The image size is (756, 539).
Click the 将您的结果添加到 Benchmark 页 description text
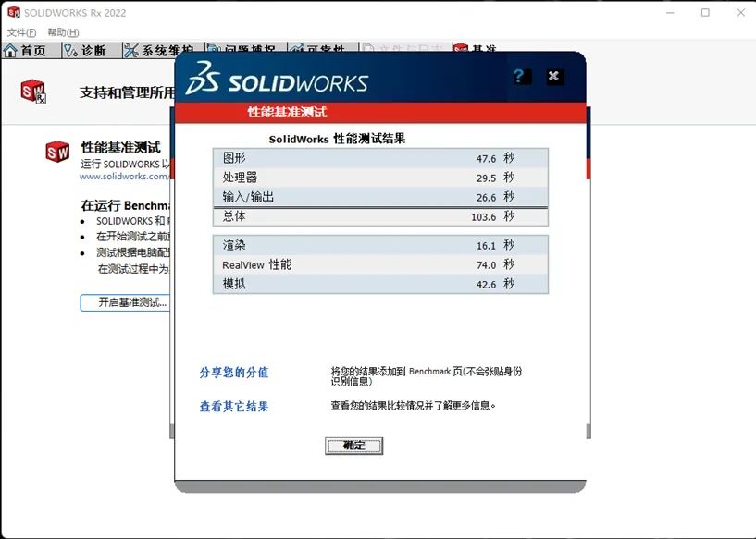427,376
